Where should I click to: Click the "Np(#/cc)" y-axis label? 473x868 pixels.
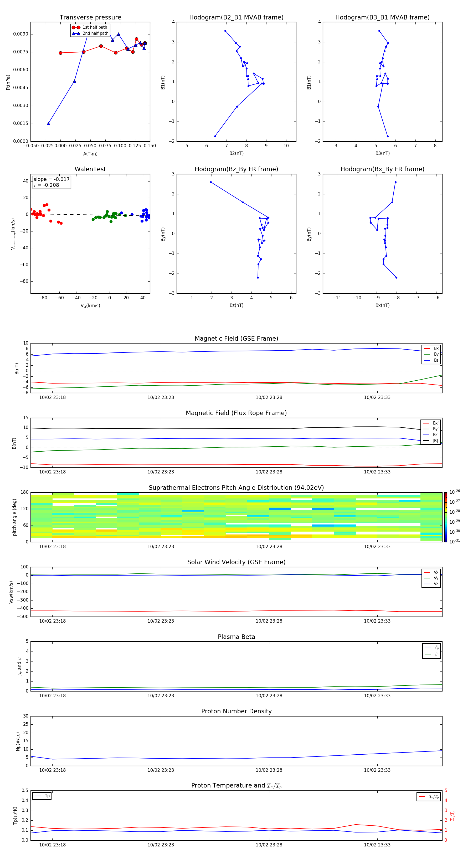click(x=18, y=741)
